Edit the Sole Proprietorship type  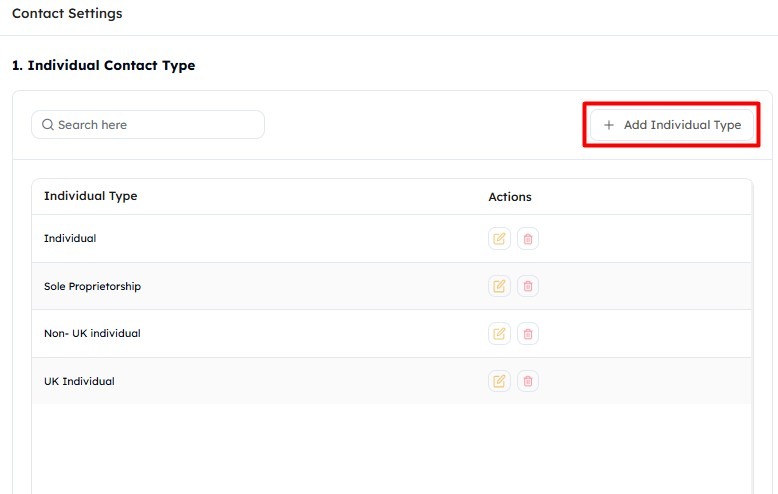tap(499, 286)
